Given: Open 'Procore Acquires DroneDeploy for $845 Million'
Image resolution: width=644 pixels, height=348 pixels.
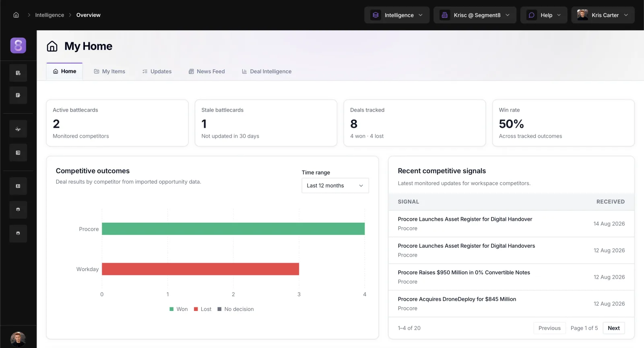Looking at the screenshot, I should click(457, 299).
